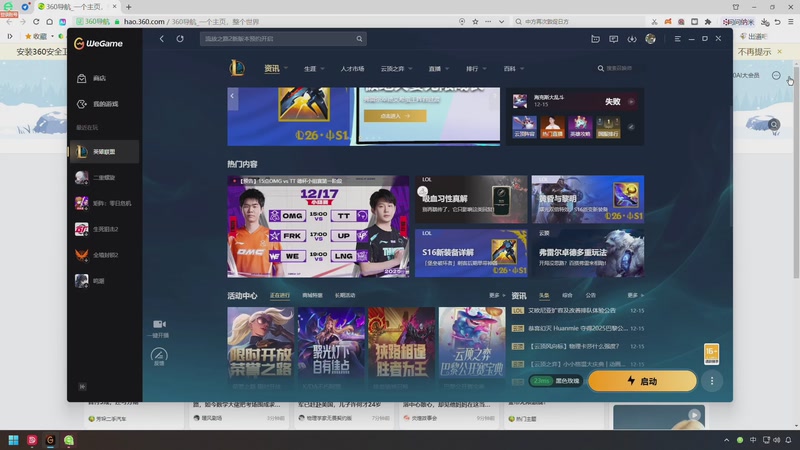The width and height of the screenshot is (800, 450).
Task: Collapse the WeGame sidebar with bottom arrow icon
Action: click(82, 387)
